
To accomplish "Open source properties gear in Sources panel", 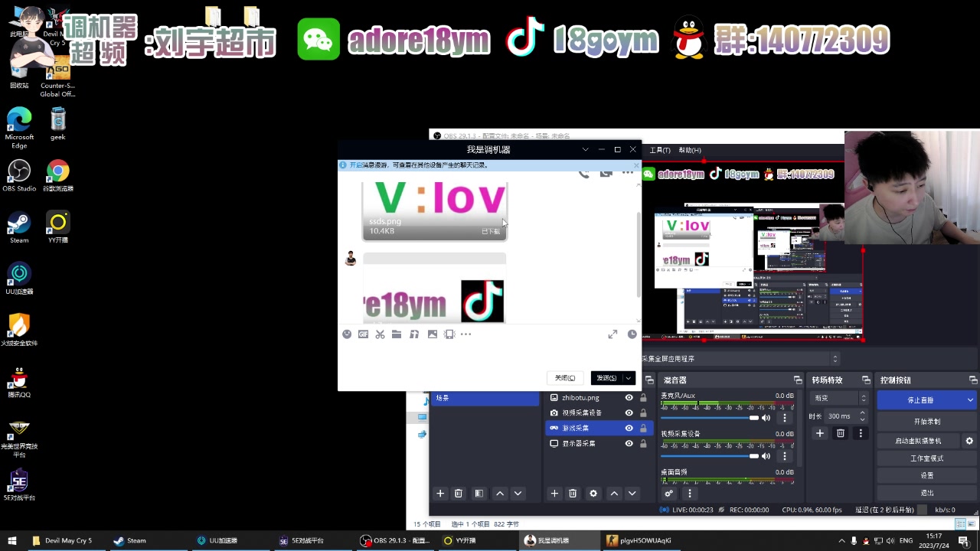I will 593,494.
